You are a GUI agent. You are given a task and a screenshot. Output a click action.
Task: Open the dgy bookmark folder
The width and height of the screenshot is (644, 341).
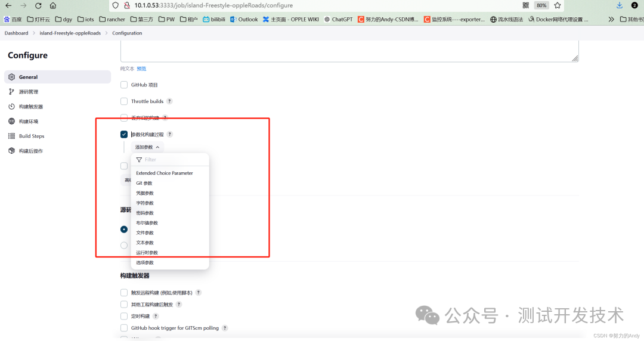64,19
